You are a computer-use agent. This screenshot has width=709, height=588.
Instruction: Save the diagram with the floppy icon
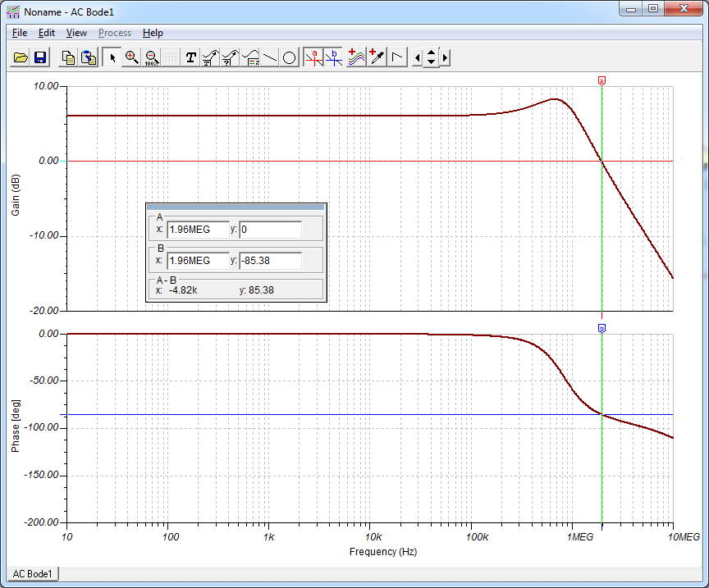coord(40,57)
